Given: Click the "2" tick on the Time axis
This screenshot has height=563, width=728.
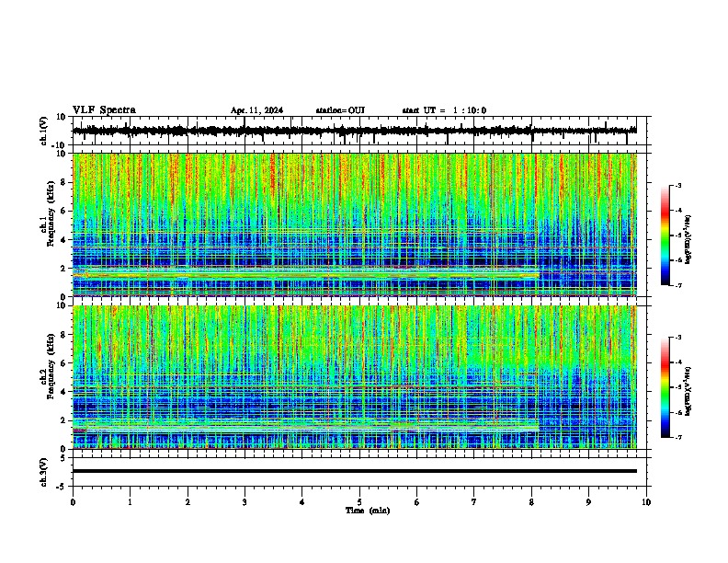Looking at the screenshot, I should [x=188, y=502].
